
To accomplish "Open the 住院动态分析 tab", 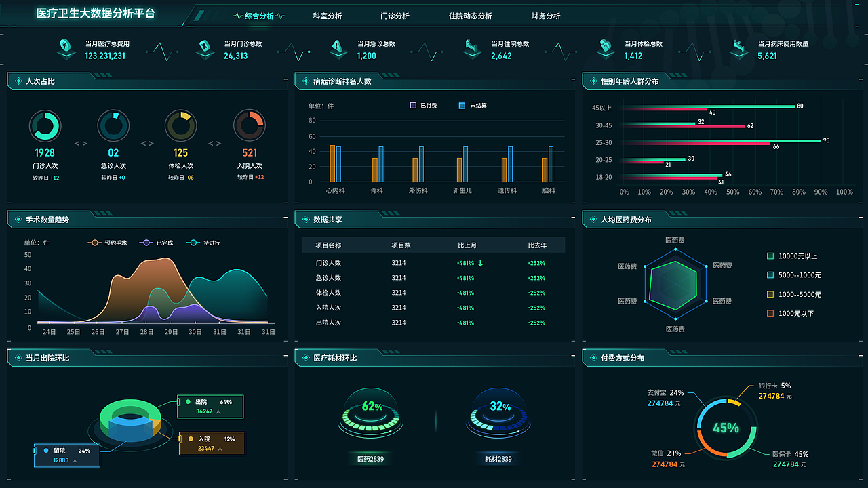I will tap(470, 16).
